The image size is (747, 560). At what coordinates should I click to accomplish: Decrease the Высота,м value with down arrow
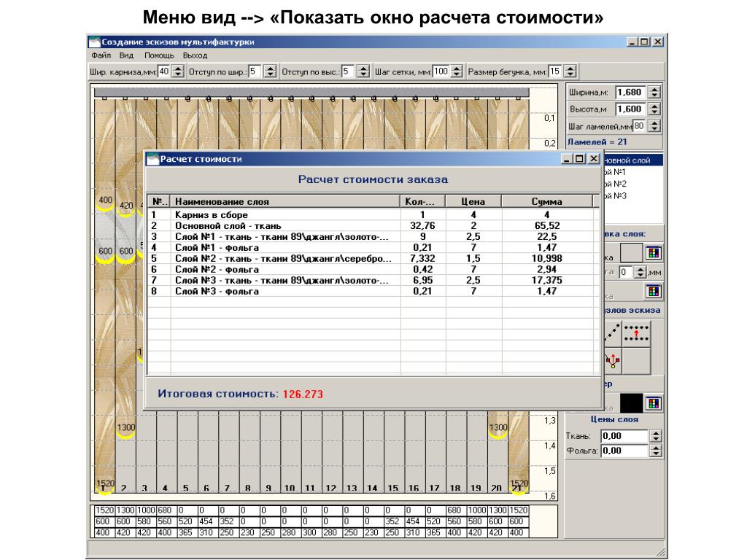[x=654, y=112]
